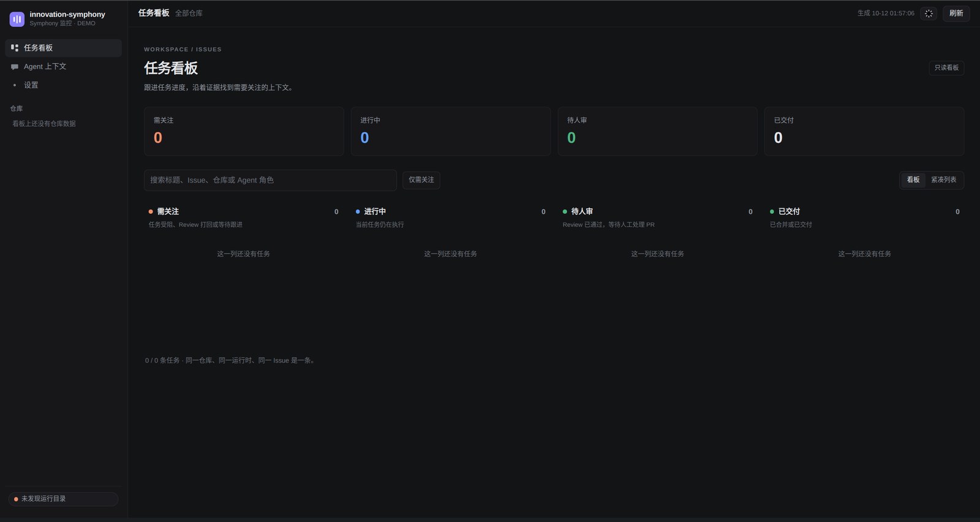Click the Agent 上下文 chat icon

coord(15,67)
